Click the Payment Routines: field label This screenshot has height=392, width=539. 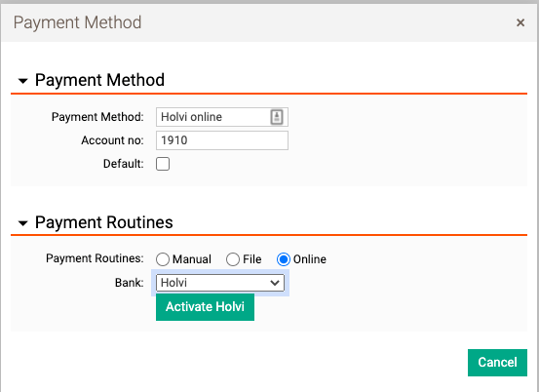[x=95, y=258]
